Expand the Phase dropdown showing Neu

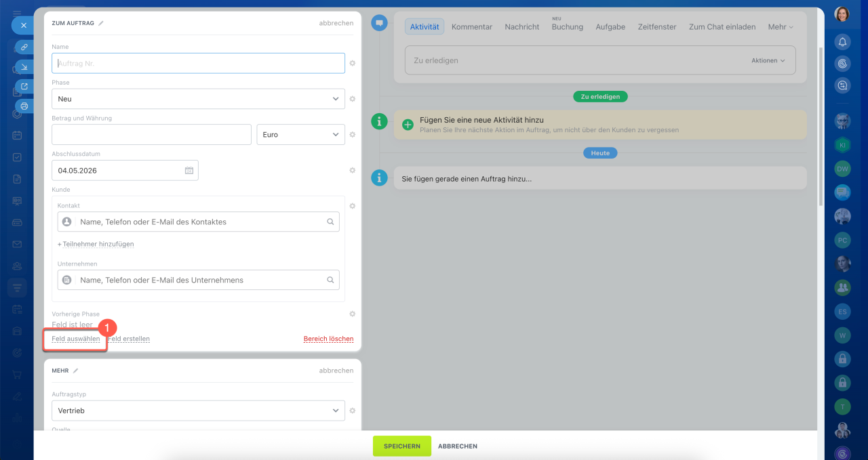(198, 99)
